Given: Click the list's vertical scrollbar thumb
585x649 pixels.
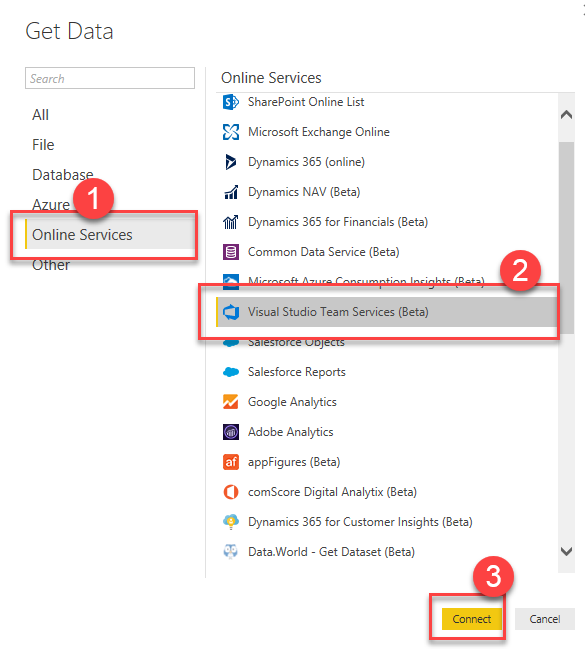Looking at the screenshot, I should coord(566,238).
